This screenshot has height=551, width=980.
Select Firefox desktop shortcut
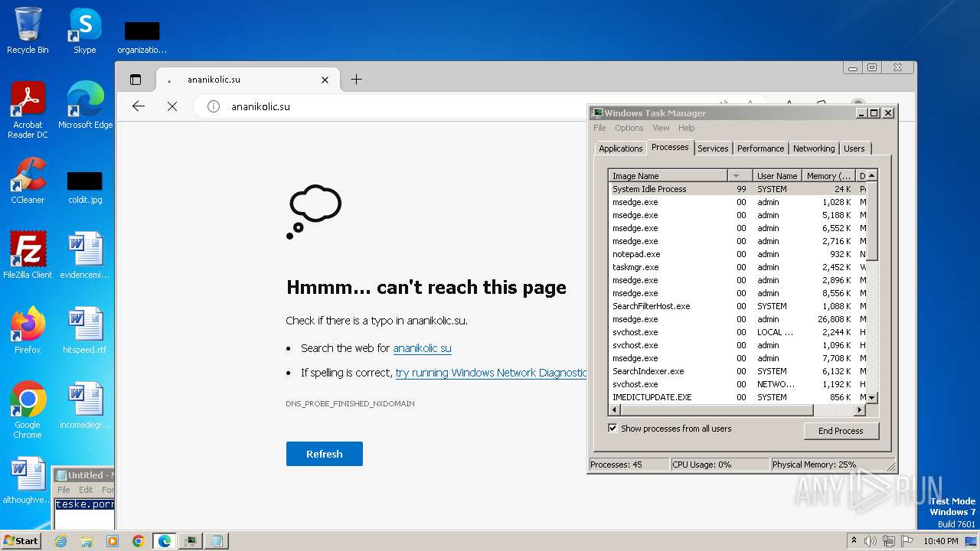click(x=28, y=331)
